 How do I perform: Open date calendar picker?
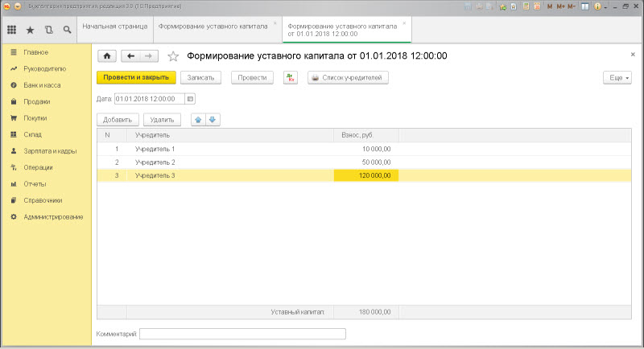click(190, 99)
